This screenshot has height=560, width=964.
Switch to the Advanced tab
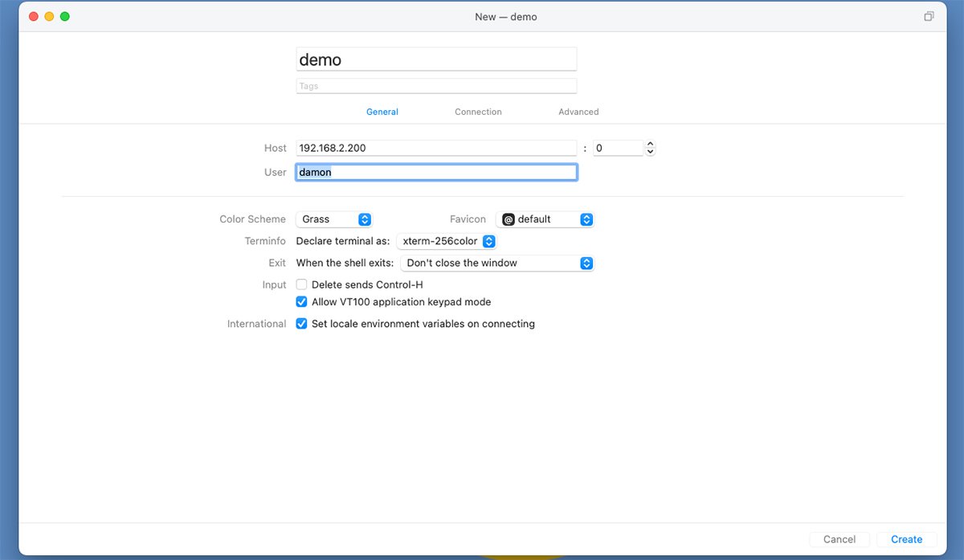coord(578,112)
